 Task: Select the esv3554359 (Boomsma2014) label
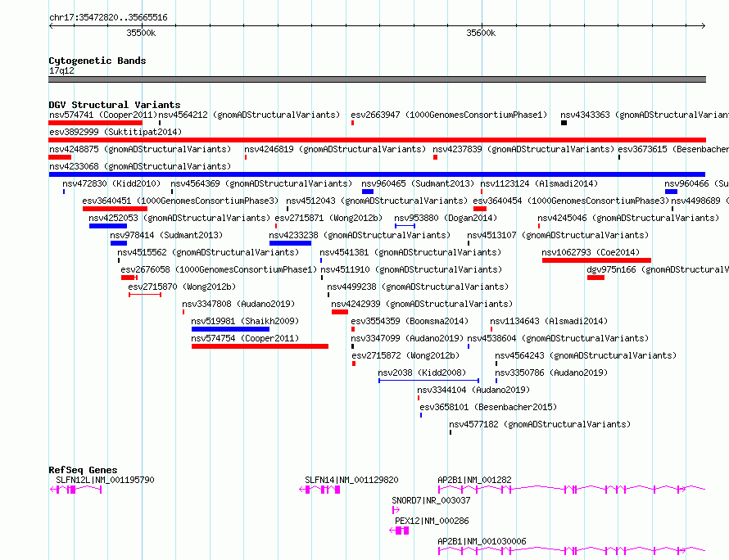pos(410,321)
